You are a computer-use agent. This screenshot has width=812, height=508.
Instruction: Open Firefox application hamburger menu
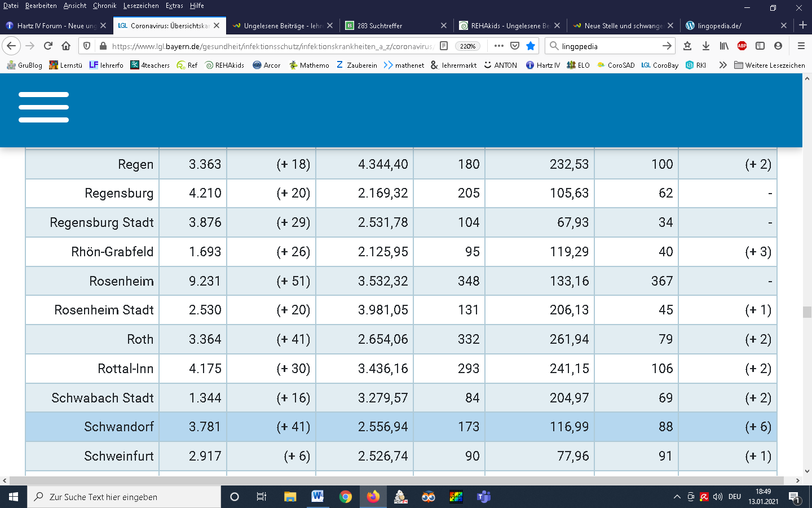click(801, 46)
